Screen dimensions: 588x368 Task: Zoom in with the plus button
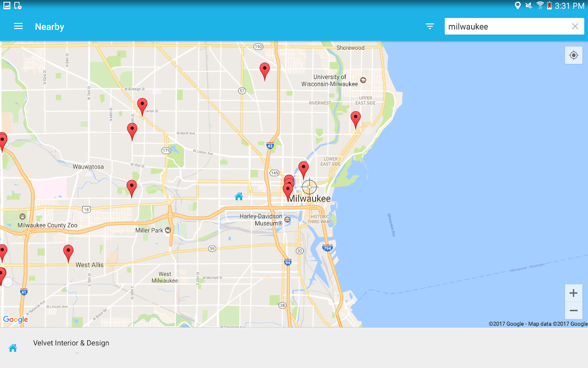(574, 293)
